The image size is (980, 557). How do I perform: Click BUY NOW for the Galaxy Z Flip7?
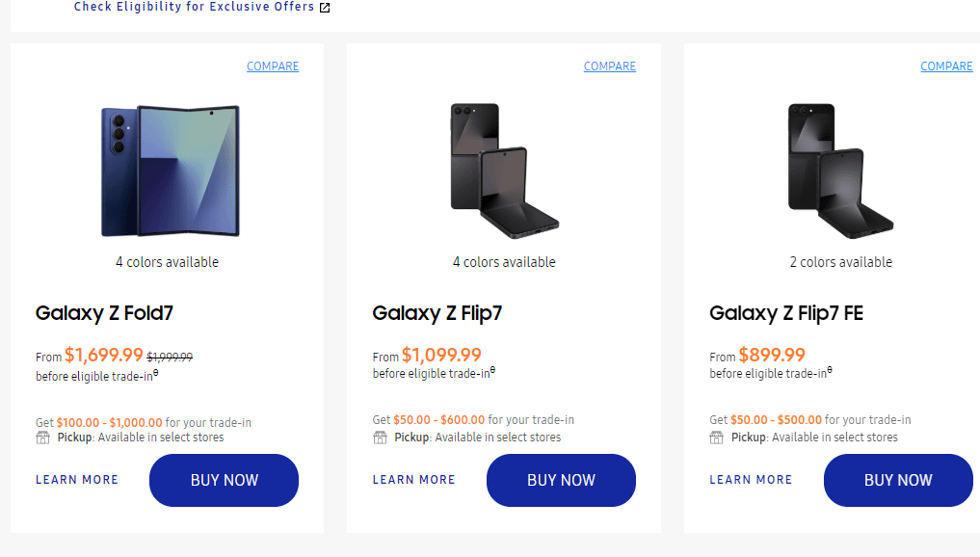click(561, 480)
